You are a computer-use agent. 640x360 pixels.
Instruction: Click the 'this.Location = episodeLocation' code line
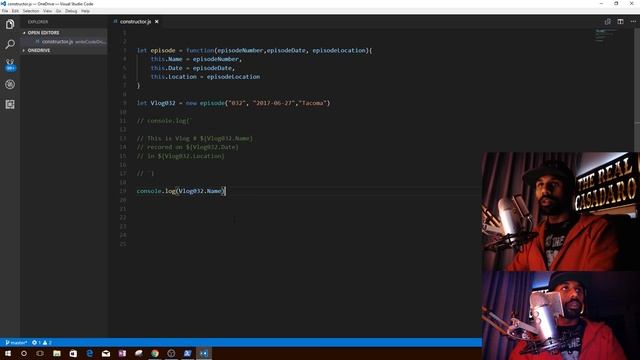205,77
